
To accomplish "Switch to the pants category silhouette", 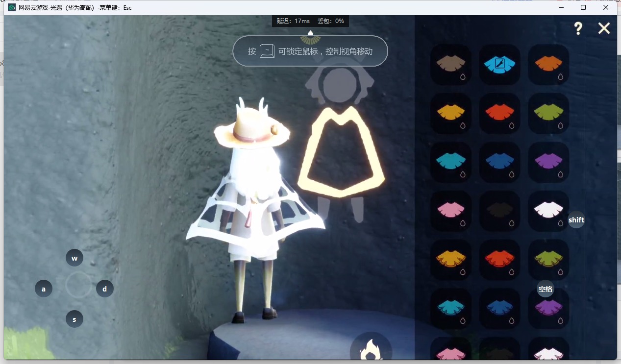I will tap(340, 210).
